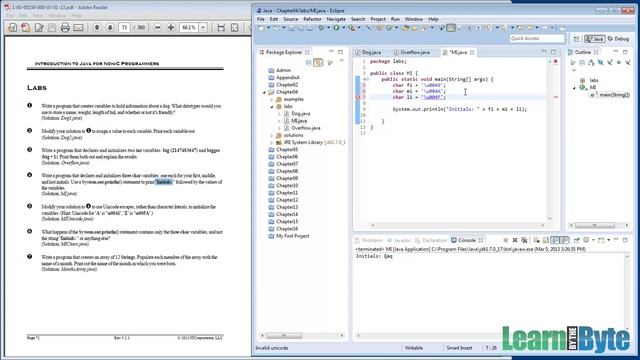Click the New file icon in Eclipse toolbar
The height and width of the screenshot is (360, 640).
[261, 28]
